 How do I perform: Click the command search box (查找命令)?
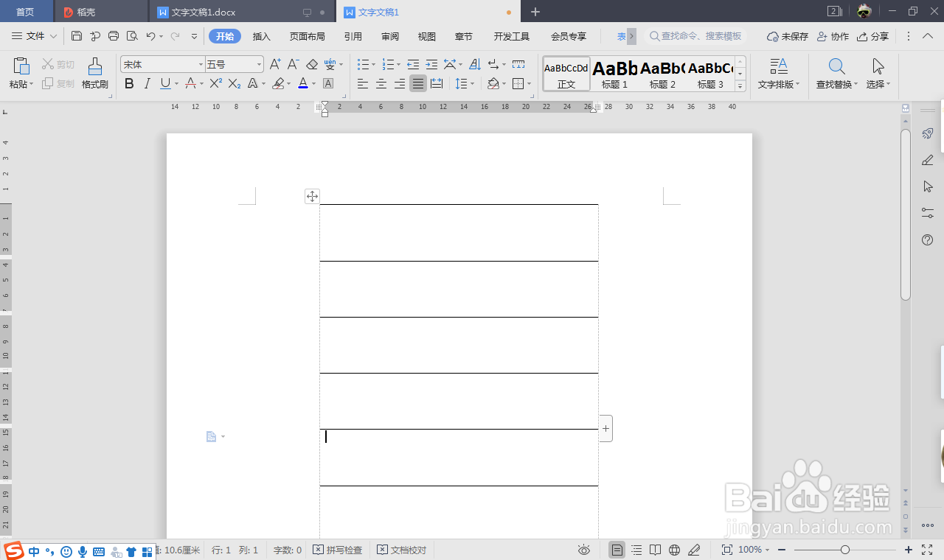point(696,36)
